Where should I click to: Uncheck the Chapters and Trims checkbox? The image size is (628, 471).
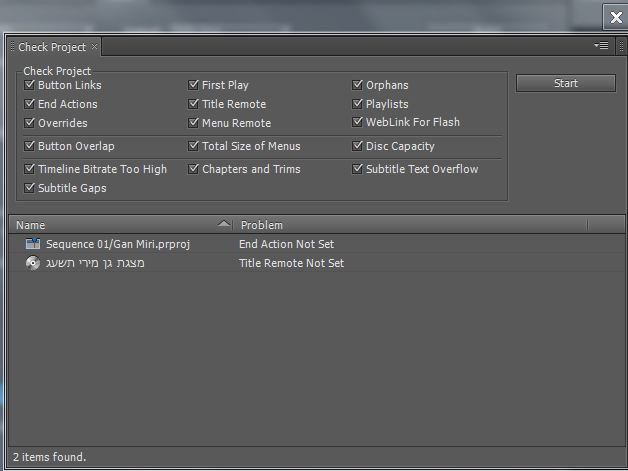click(193, 169)
